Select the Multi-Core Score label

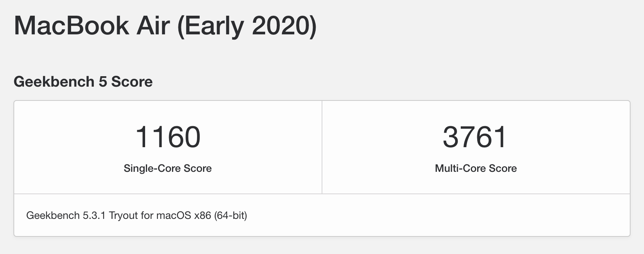(476, 168)
